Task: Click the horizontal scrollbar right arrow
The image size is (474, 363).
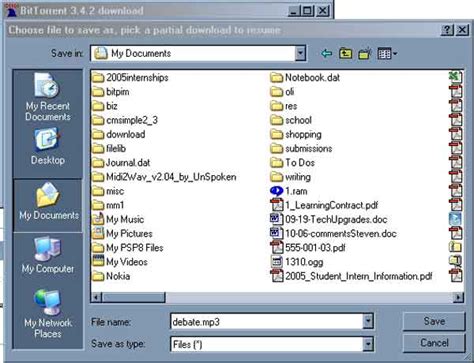Action: coord(459,297)
